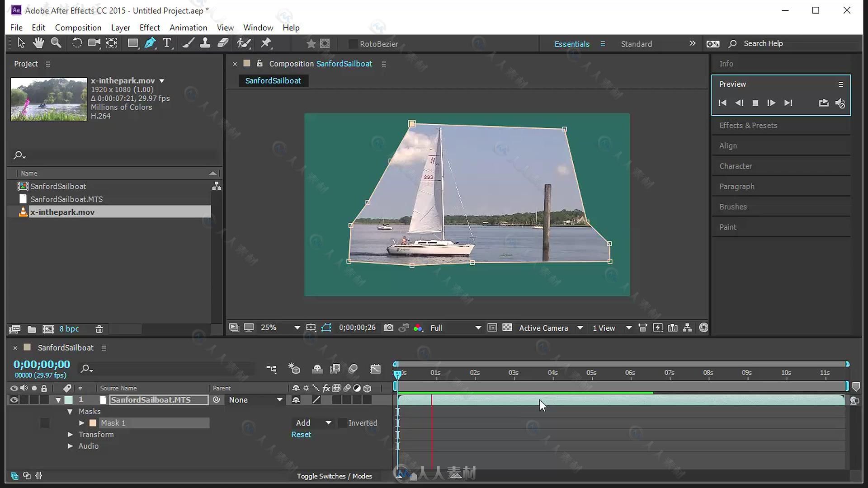
Task: Open the Add mask mode dropdown
Action: (327, 422)
